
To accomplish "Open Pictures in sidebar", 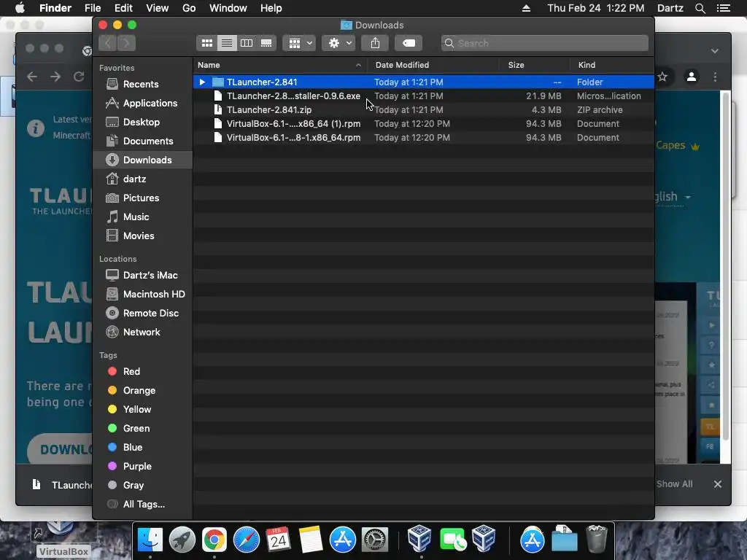I will tap(142, 198).
